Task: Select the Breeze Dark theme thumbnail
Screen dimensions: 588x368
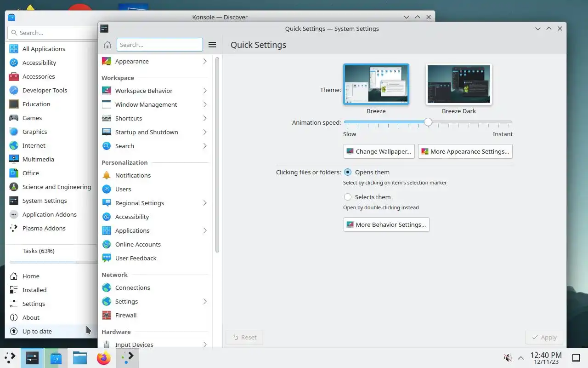Action: (x=459, y=84)
